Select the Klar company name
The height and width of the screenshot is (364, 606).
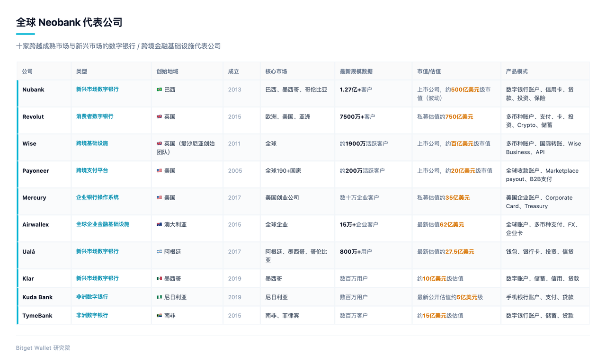coord(28,279)
